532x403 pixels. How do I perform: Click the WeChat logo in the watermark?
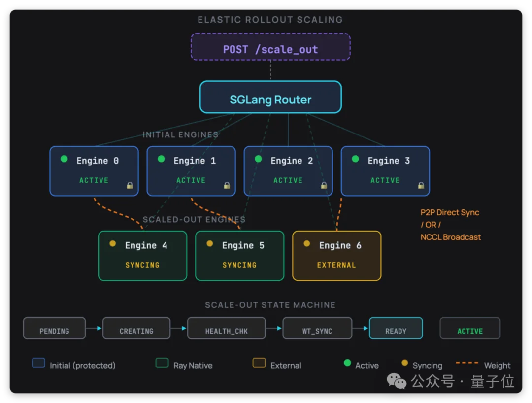tap(397, 381)
